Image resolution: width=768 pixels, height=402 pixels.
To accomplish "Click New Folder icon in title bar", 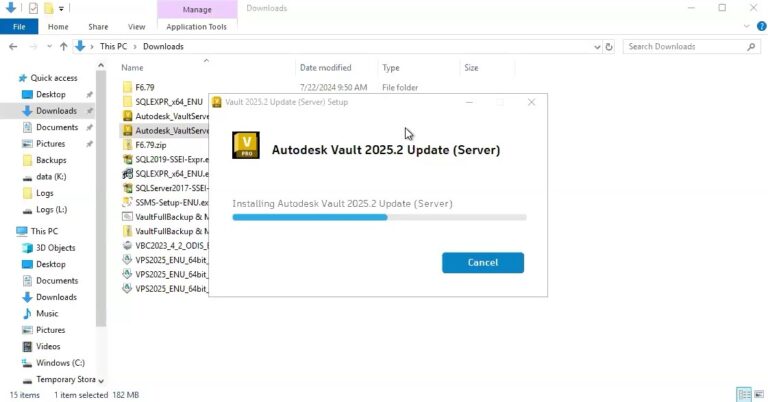I will (48, 8).
